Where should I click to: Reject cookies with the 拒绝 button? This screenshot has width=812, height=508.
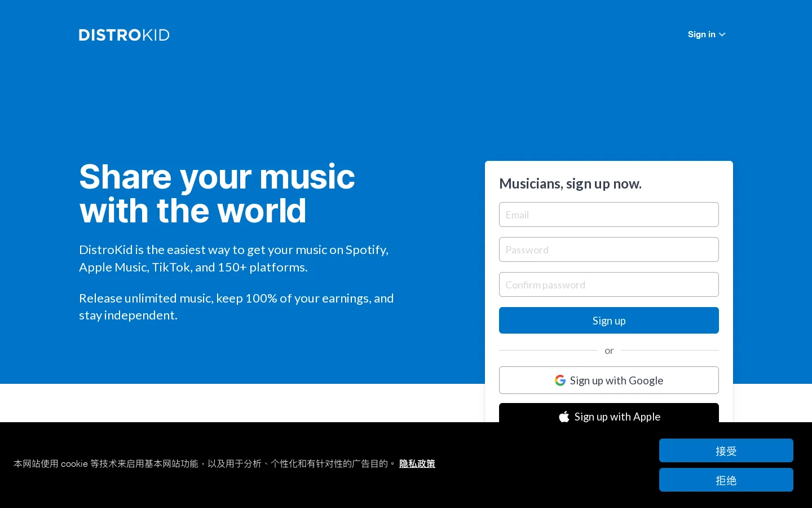[726, 480]
